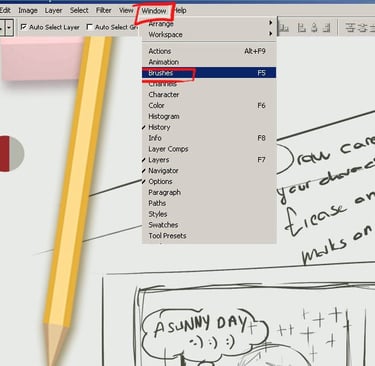Open the Styles panel entry
The height and width of the screenshot is (366, 375).
pos(209,214)
